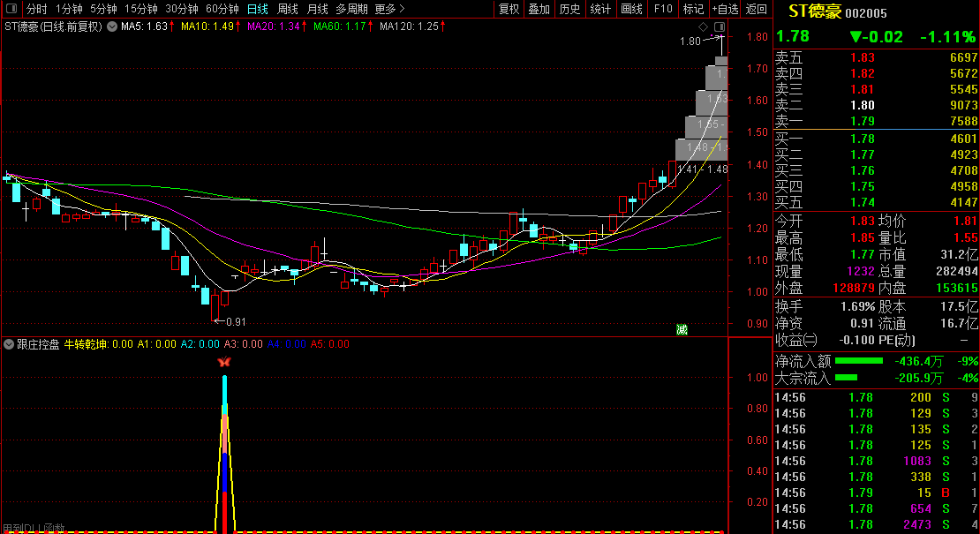The image size is (980, 534).
Task: Click the green 净流入额 flow bar
Action: (x=859, y=361)
